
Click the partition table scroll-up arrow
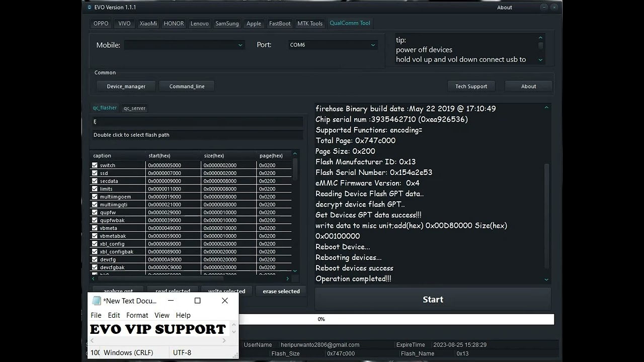point(295,154)
